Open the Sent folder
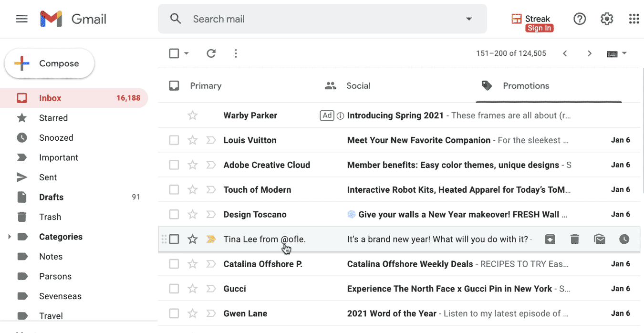 (x=74, y=177)
